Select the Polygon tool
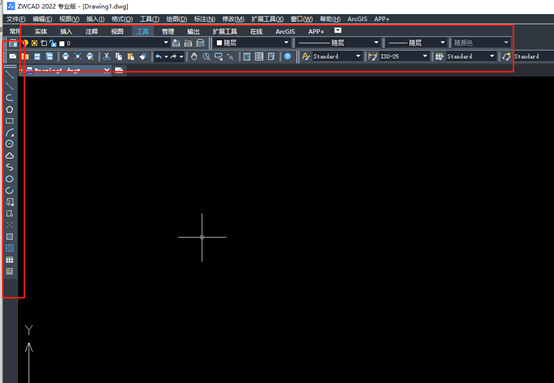Image resolution: width=554 pixels, height=383 pixels. click(10, 110)
